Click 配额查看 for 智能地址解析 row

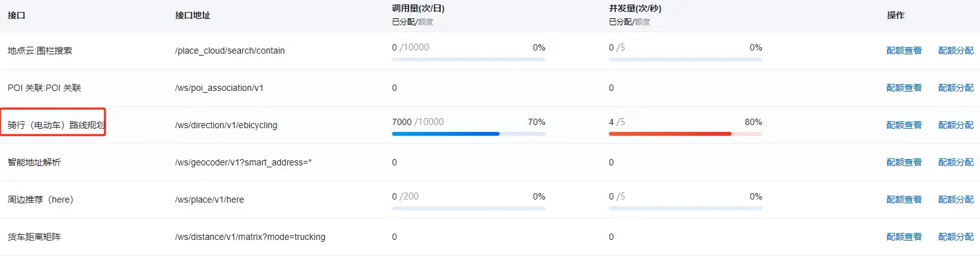pos(903,162)
